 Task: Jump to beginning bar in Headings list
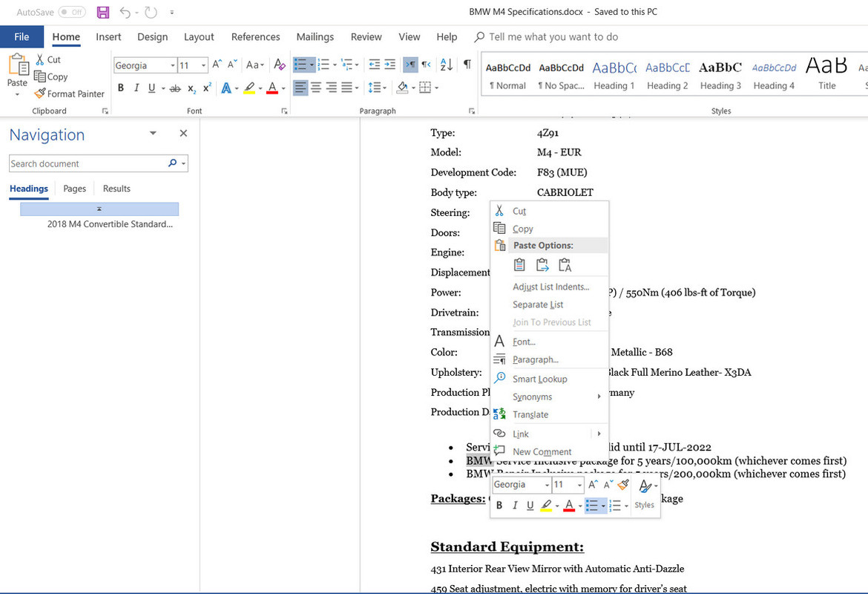99,209
